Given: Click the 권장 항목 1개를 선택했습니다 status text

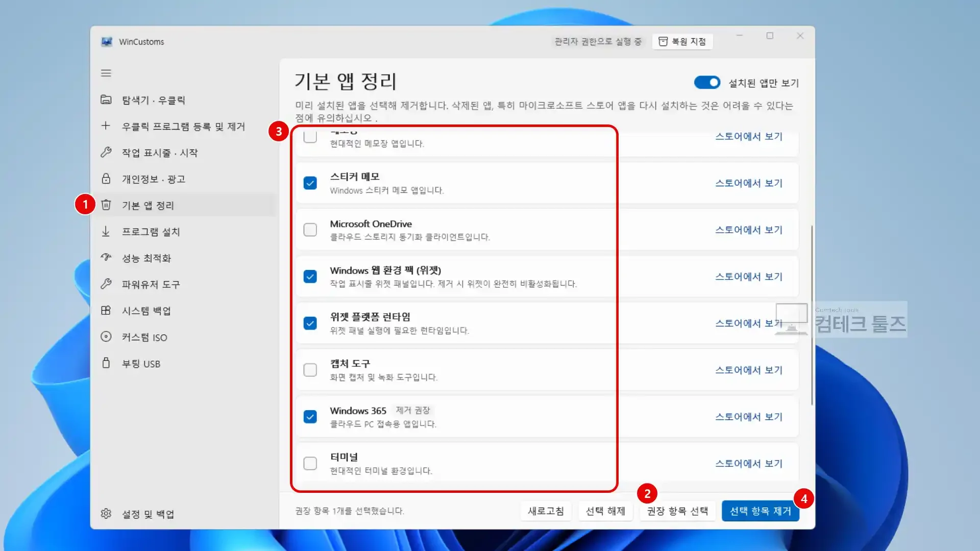Looking at the screenshot, I should point(350,511).
